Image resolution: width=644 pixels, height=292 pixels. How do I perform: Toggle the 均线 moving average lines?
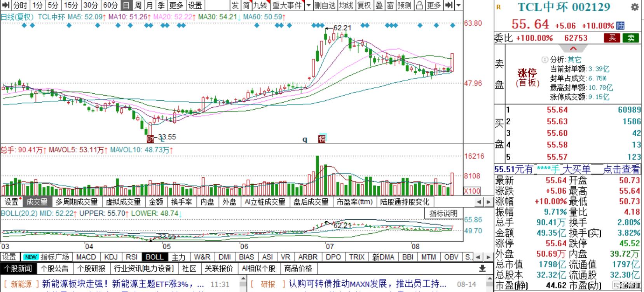[x=346, y=5]
